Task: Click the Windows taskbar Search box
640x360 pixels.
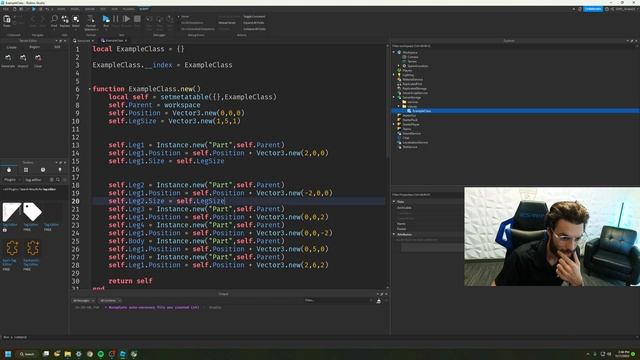Action: (27, 354)
